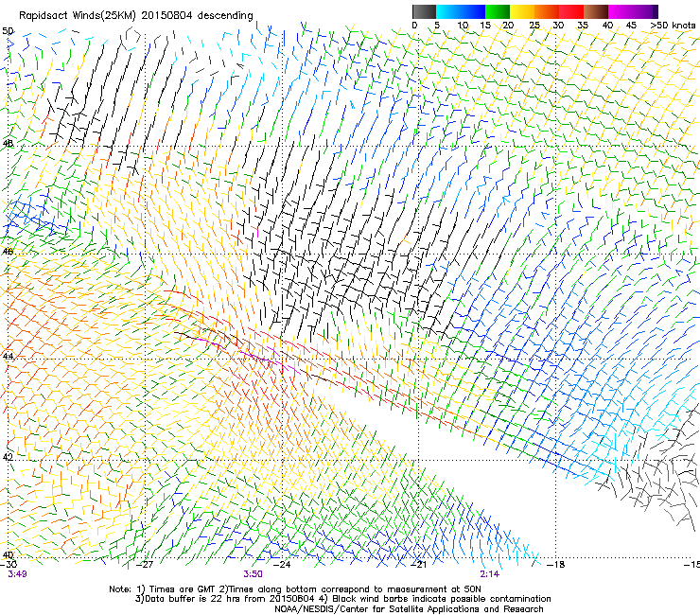Click the latitude label '44'
The image size is (700, 615).
(x=8, y=357)
